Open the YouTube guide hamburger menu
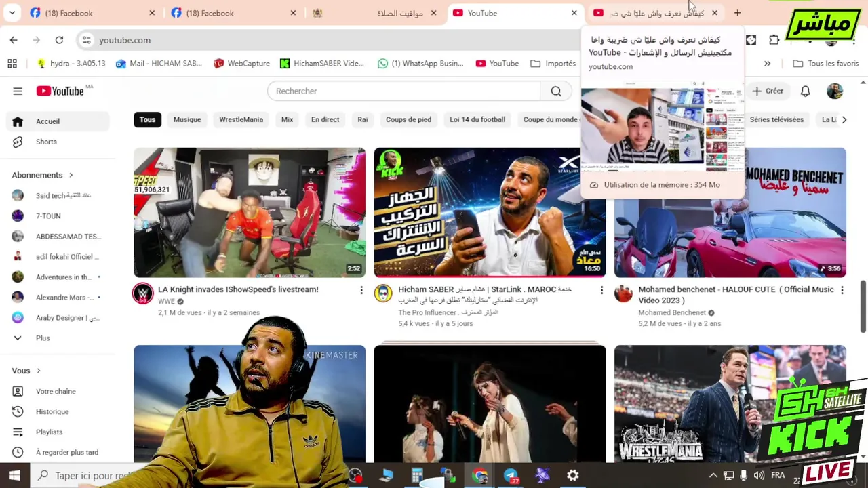This screenshot has height=488, width=868. coord(18,91)
